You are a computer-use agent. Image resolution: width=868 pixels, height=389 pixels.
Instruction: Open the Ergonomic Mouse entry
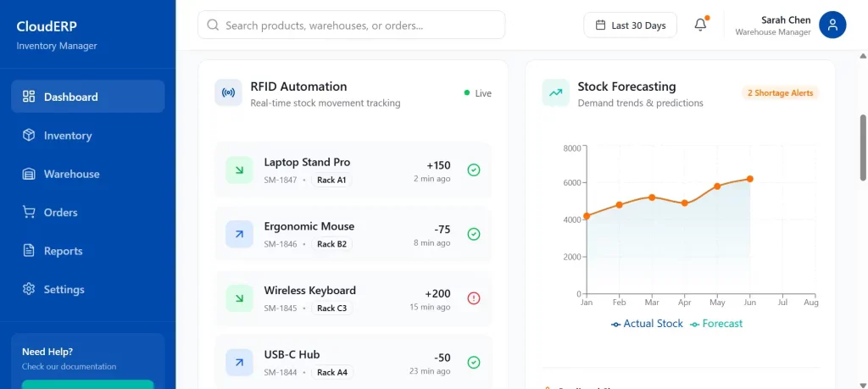click(353, 234)
